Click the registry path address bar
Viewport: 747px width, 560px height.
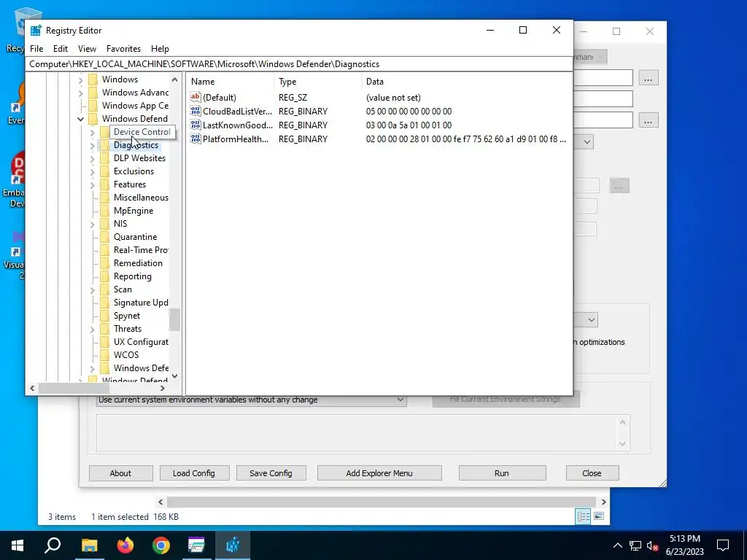(299, 64)
